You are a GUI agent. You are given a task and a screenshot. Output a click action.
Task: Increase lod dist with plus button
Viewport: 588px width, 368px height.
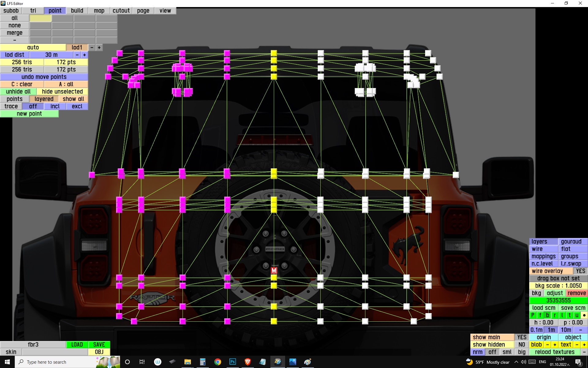click(85, 55)
